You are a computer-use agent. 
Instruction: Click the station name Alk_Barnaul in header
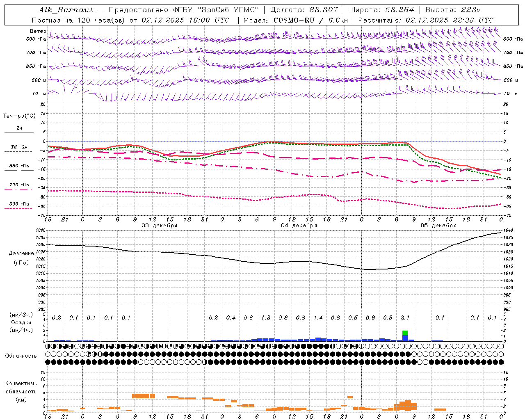click(x=66, y=10)
